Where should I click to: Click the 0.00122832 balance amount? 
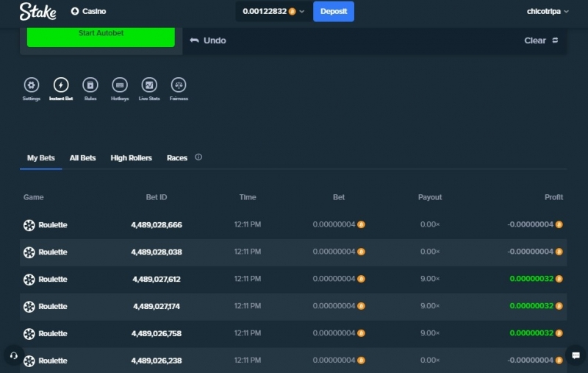265,11
